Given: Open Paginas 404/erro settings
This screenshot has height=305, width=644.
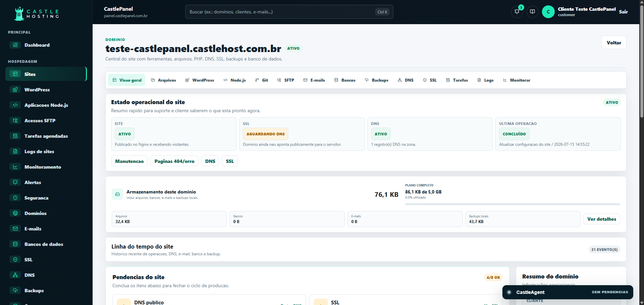Looking at the screenshot, I should click(x=174, y=161).
